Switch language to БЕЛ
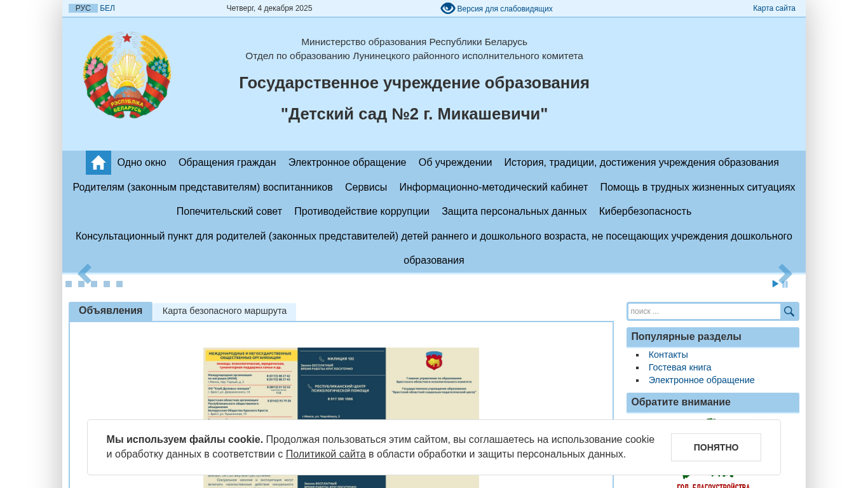The width and height of the screenshot is (868, 488). pyautogui.click(x=107, y=8)
